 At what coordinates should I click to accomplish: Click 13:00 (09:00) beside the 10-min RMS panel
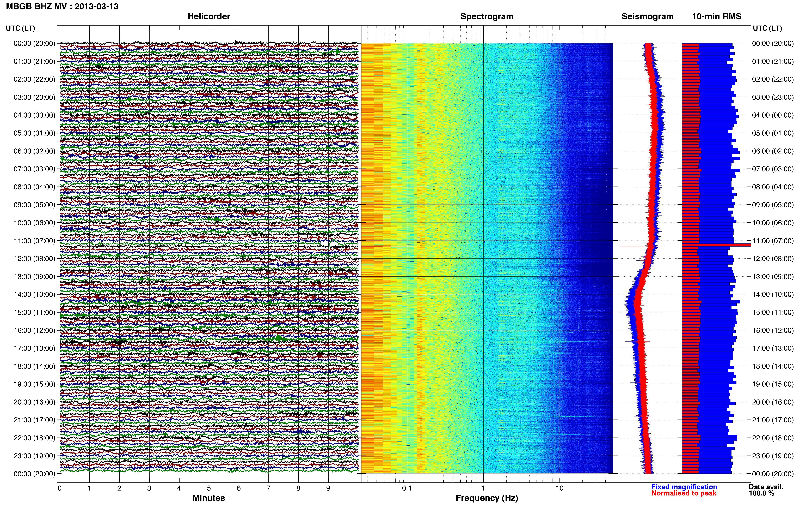pyautogui.click(x=773, y=277)
